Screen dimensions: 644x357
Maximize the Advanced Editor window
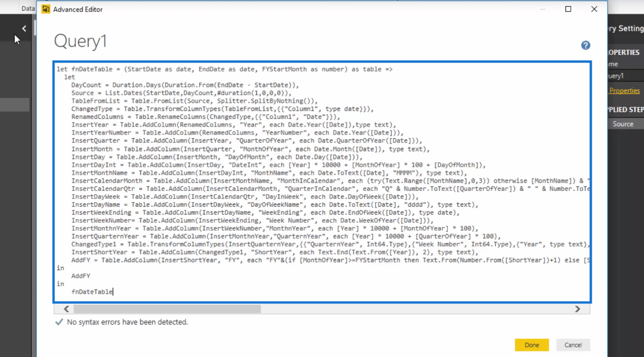[x=568, y=9]
